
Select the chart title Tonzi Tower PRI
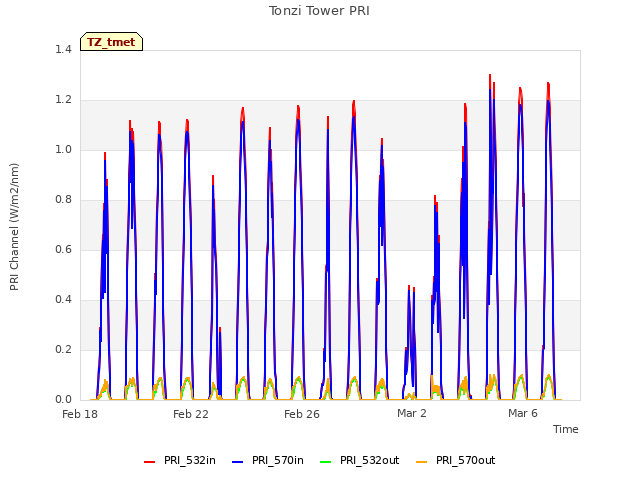[319, 11]
